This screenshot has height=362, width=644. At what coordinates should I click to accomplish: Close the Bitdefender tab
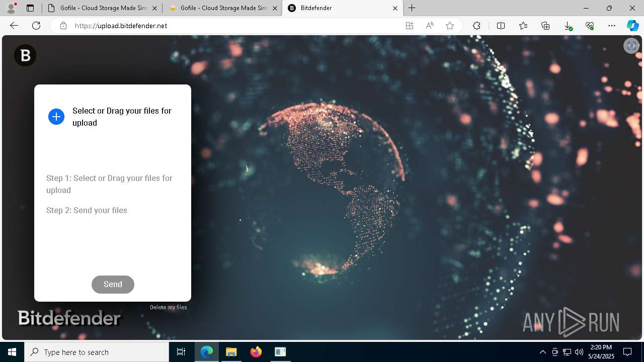click(395, 8)
